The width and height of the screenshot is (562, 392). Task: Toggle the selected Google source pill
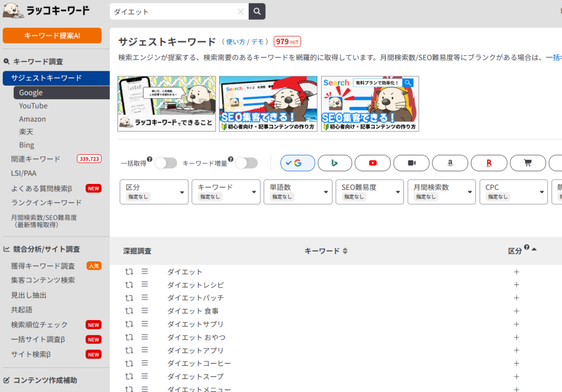(x=297, y=163)
